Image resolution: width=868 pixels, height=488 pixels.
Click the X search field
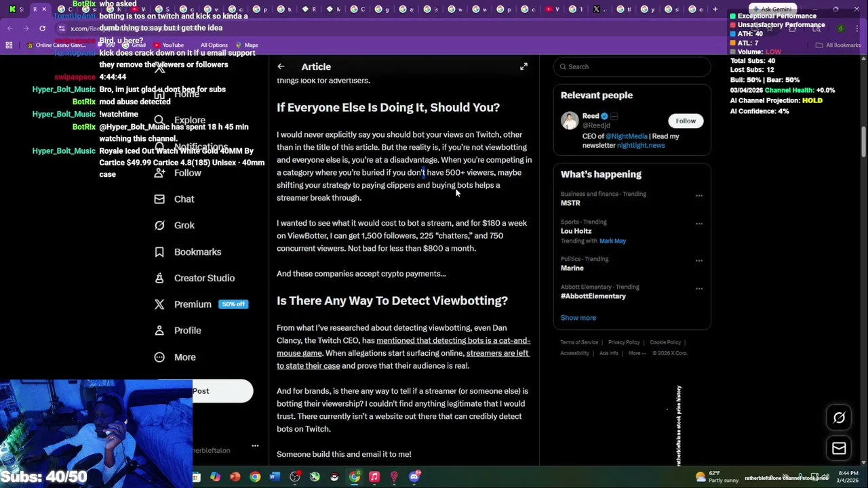point(631,66)
